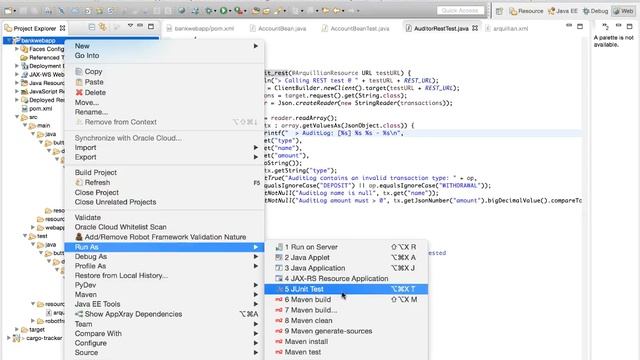Screen dimensions: 640x360
Task: Choose 6 Maven build
Action: (x=346, y=300)
